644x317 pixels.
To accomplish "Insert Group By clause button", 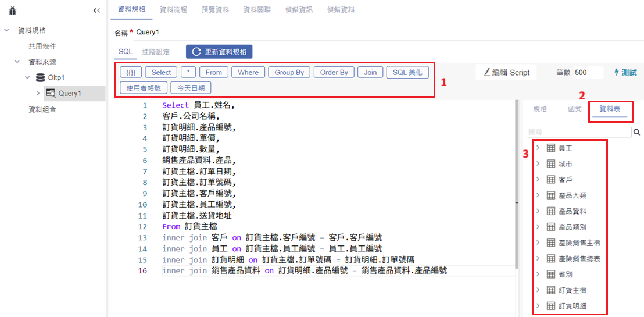I will 289,72.
